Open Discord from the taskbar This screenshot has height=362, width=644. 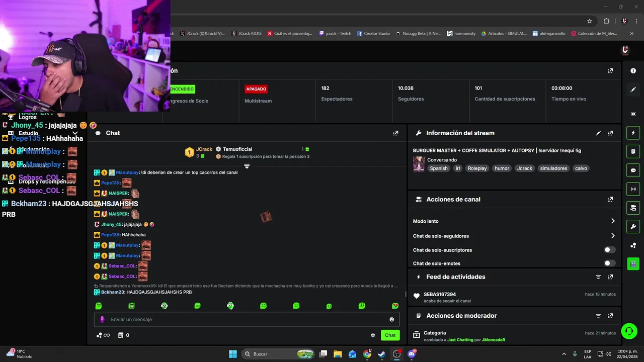412,354
